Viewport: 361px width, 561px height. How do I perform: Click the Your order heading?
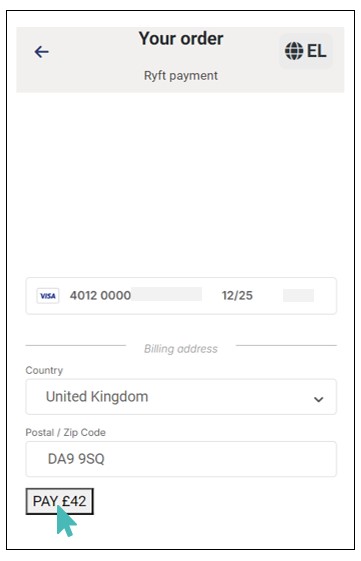pyautogui.click(x=181, y=38)
